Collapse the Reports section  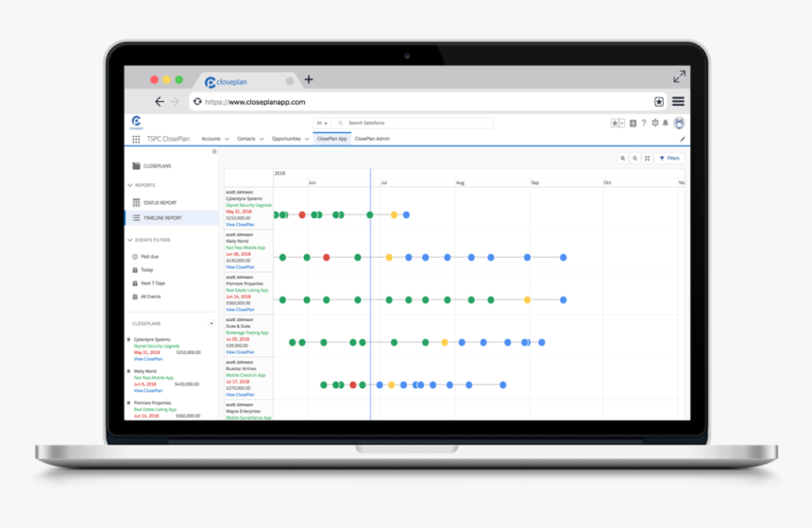point(130,185)
